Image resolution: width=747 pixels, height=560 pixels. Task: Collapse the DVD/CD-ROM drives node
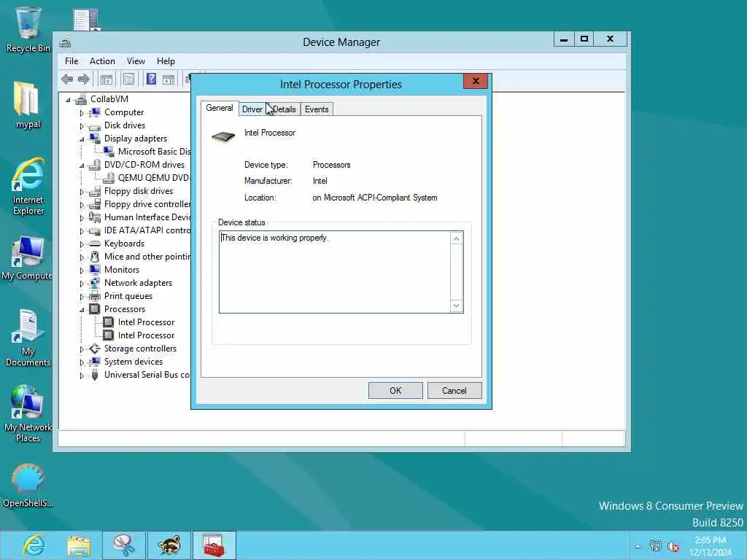pyautogui.click(x=82, y=166)
